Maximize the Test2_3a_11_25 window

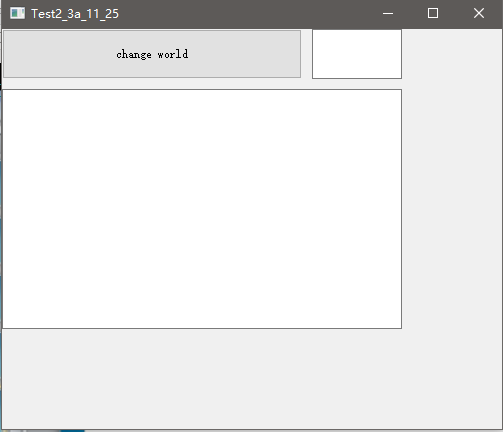(433, 13)
